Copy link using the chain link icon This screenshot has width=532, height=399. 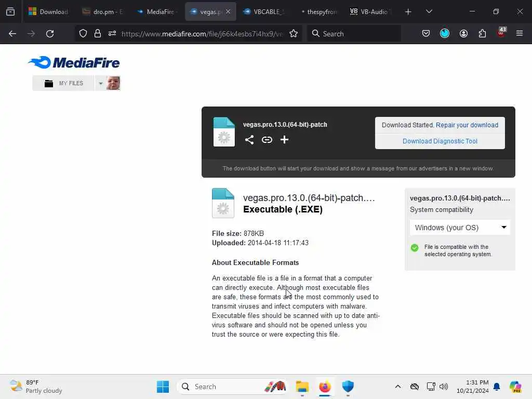coord(267,140)
